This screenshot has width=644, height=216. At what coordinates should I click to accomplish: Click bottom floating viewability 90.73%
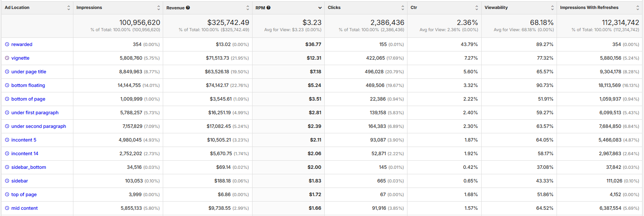tap(545, 85)
